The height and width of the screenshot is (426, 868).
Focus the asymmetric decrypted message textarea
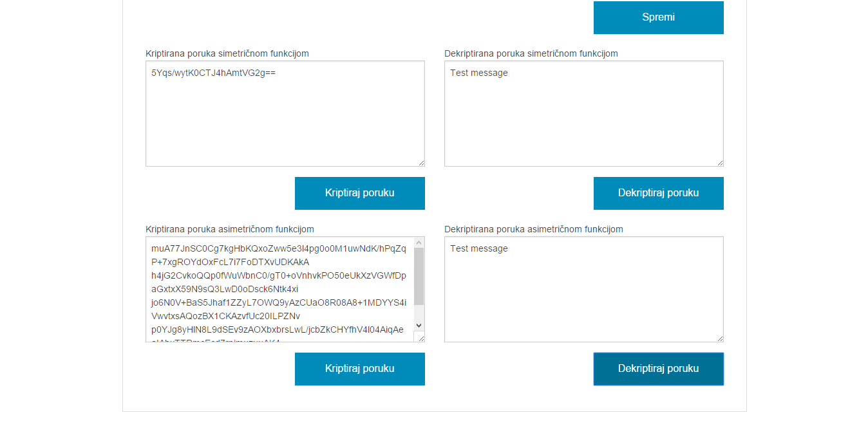pos(583,290)
